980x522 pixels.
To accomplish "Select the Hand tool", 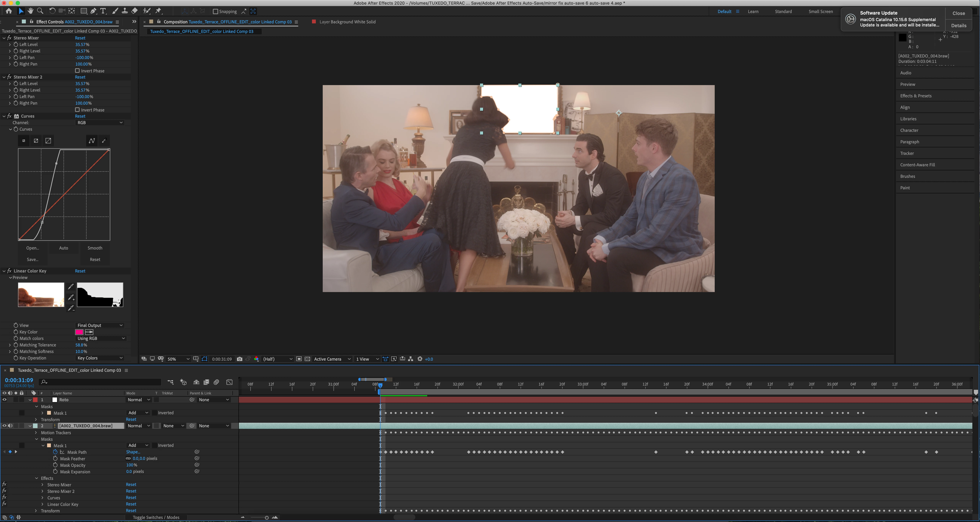I will coord(30,11).
